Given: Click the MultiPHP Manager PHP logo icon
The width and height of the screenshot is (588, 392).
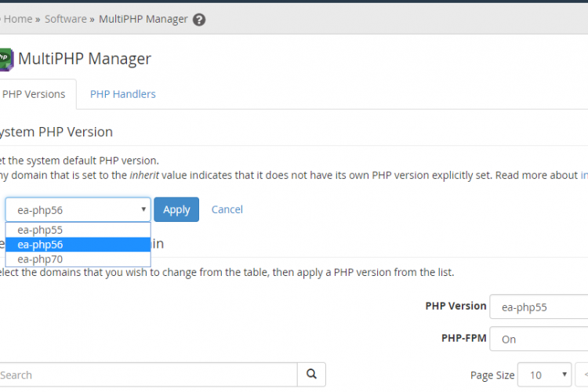Looking at the screenshot, I should click(6, 60).
